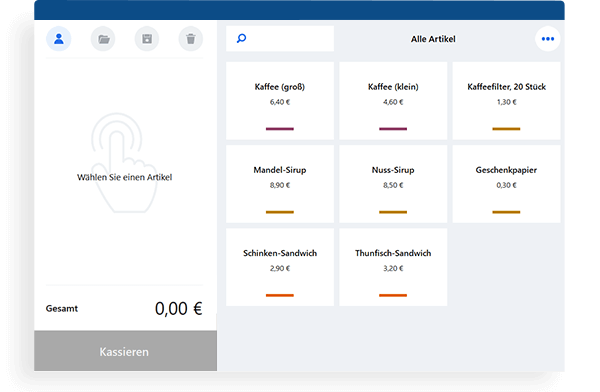Open the customer person icon
Viewport: 600px width, 392px height.
pyautogui.click(x=59, y=39)
